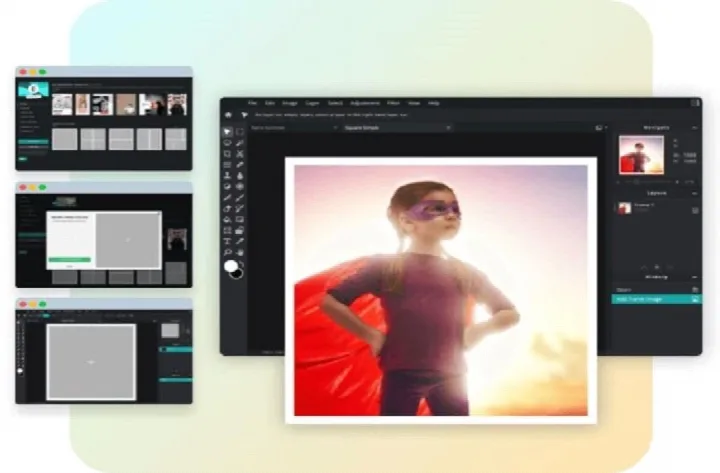Viewport: 720px width, 473px height.
Task: Select the Fill bucket tool
Action: point(227,220)
